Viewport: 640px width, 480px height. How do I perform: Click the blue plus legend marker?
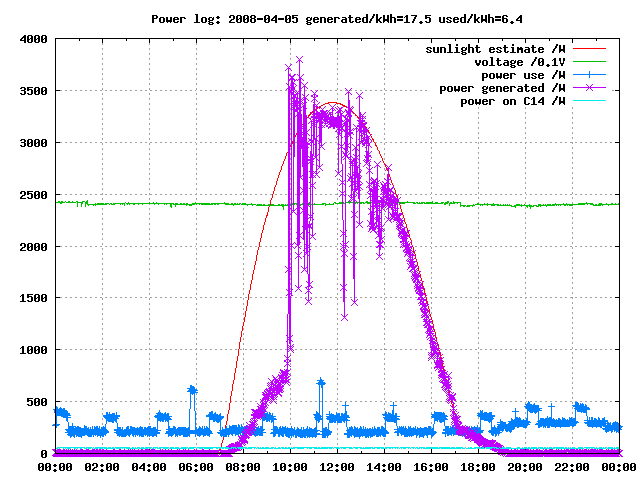[x=589, y=75]
